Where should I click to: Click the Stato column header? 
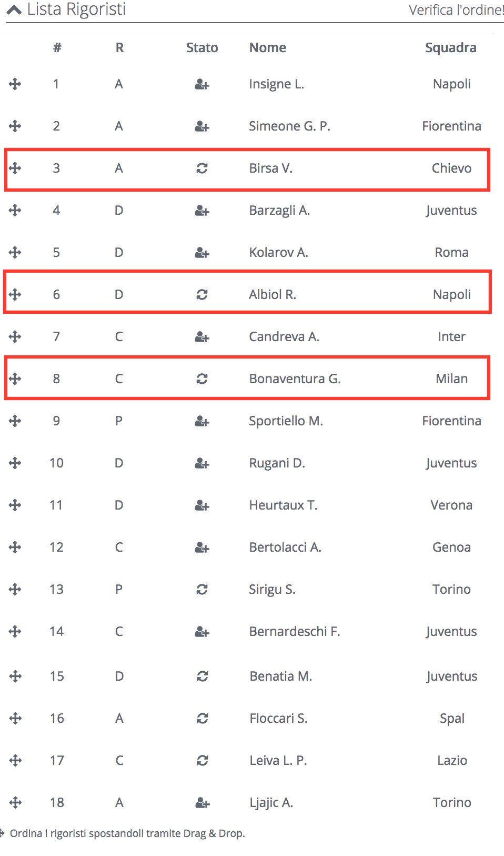(x=202, y=48)
